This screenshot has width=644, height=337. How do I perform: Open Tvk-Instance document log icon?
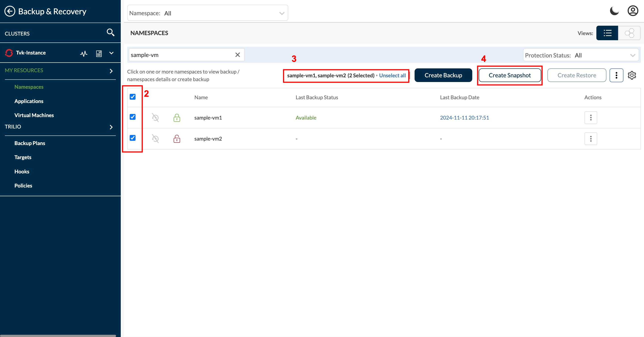point(99,53)
